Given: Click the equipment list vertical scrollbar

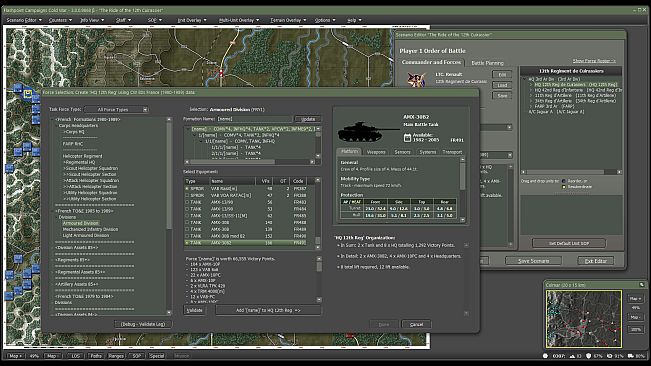Looking at the screenshot, I should [318, 214].
